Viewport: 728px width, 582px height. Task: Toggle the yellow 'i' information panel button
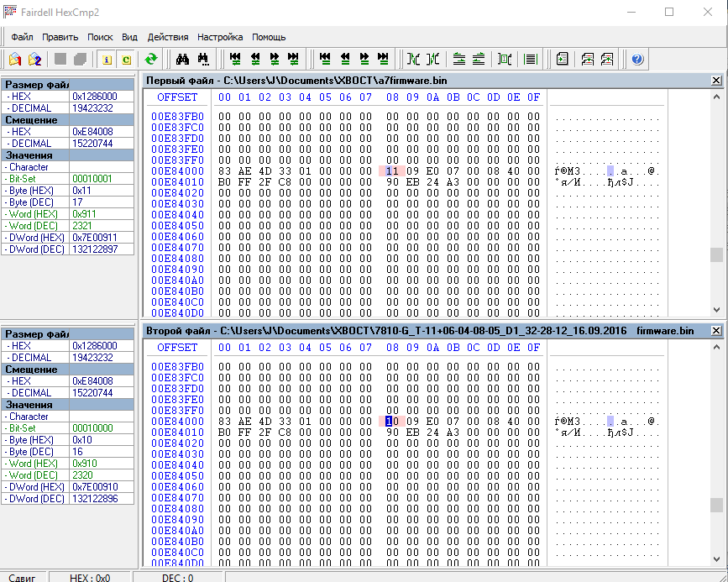tap(107, 59)
